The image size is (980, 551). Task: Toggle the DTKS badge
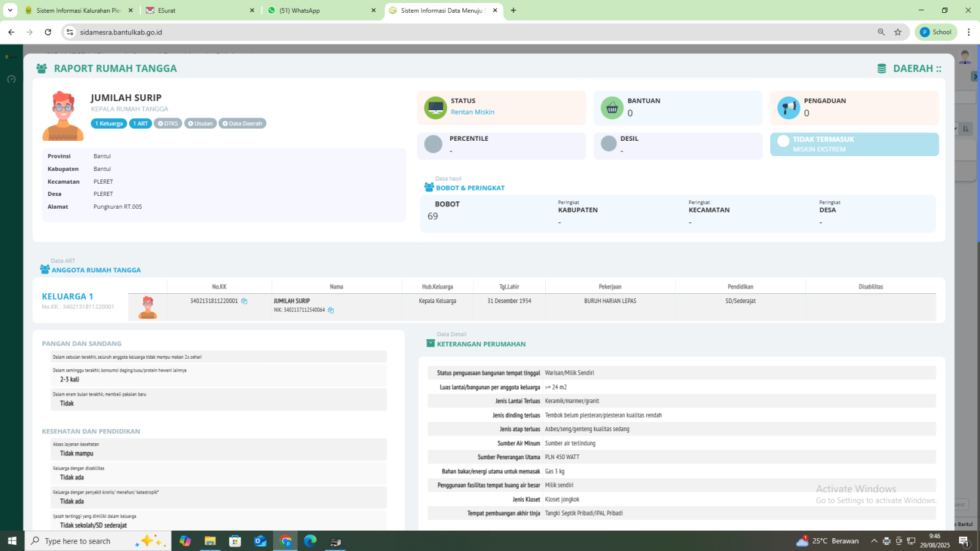pos(168,124)
